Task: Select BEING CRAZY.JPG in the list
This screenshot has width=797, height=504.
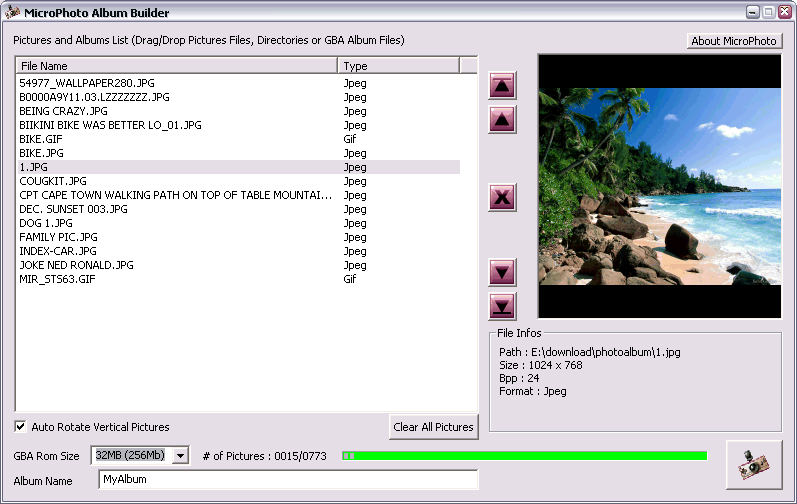Action: click(x=239, y=111)
